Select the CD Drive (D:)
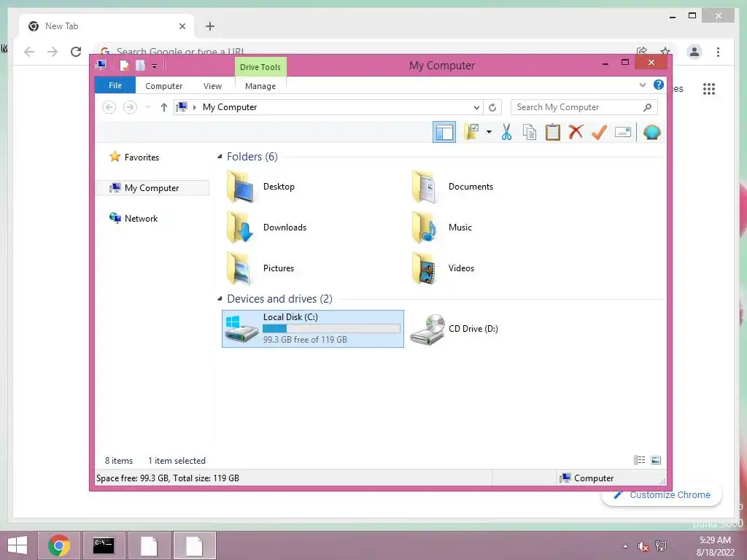 454,329
